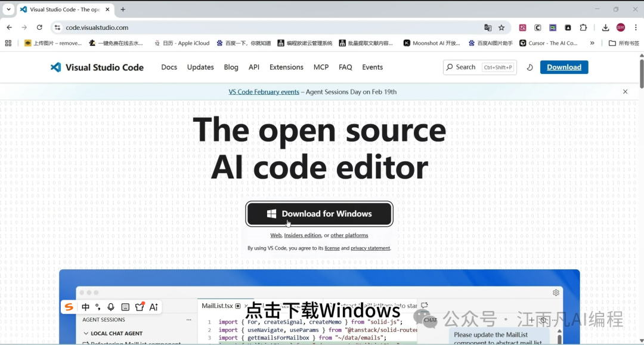
Task: Open the 一键免费在线去水 bookmark
Action: pos(116,43)
